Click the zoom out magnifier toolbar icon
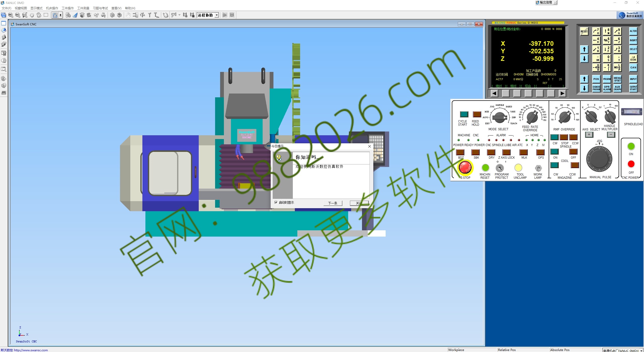The height and width of the screenshot is (352, 644). click(x=18, y=15)
